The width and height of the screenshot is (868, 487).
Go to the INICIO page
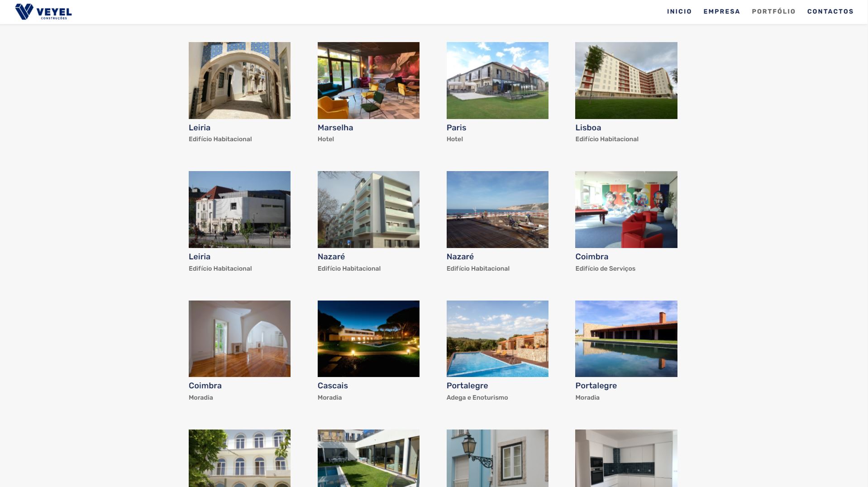click(x=679, y=11)
